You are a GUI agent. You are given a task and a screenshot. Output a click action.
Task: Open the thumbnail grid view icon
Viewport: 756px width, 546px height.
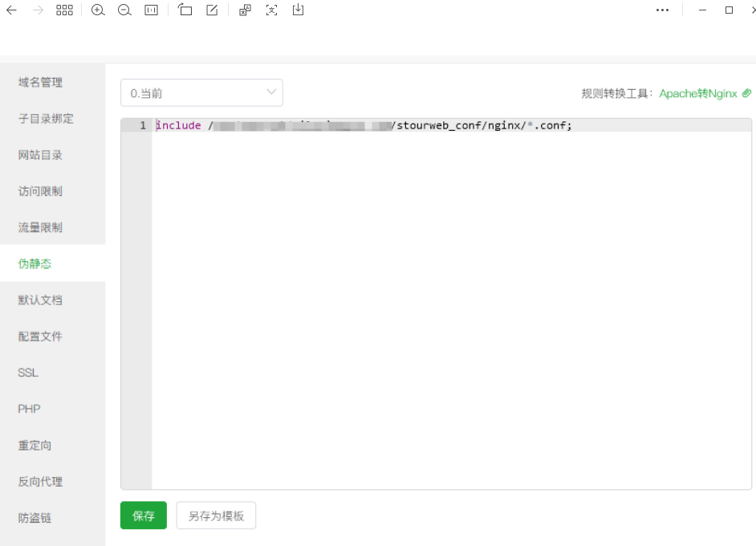[x=64, y=10]
